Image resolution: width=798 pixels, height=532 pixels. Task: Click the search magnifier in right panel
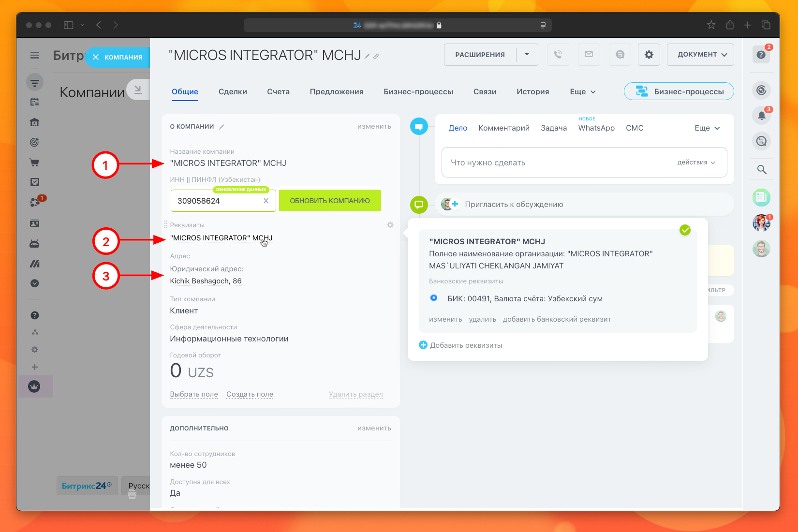(x=762, y=169)
